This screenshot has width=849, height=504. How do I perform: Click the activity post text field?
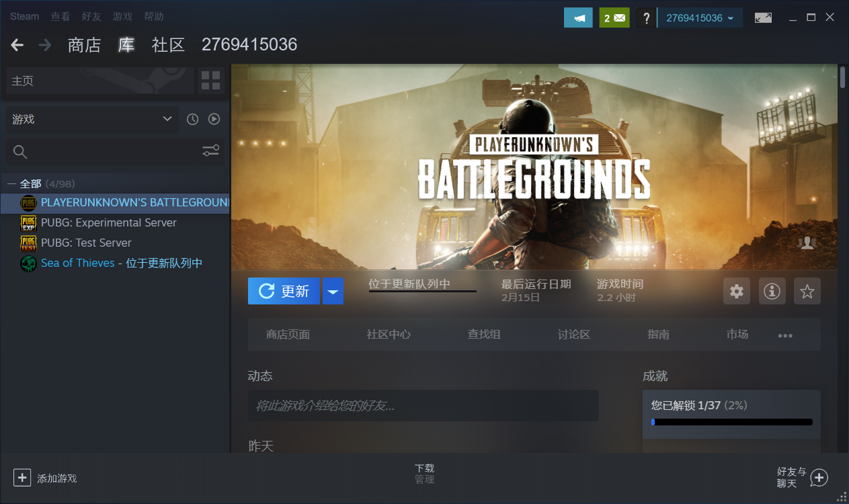pyautogui.click(x=423, y=406)
